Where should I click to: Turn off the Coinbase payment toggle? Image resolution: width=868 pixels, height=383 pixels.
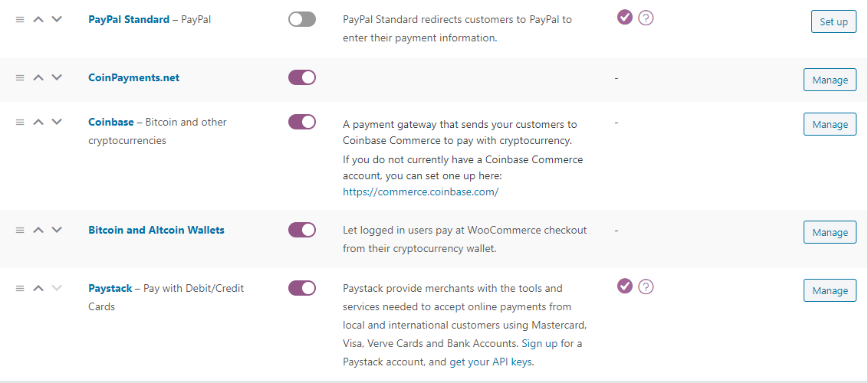[302, 122]
